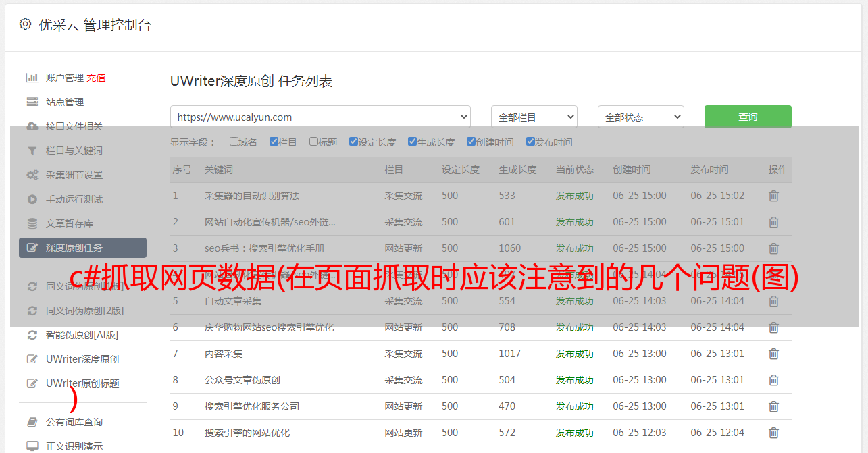Select 深度原创任务 in the sidebar
Viewport: 868px width, 453px height.
82,248
